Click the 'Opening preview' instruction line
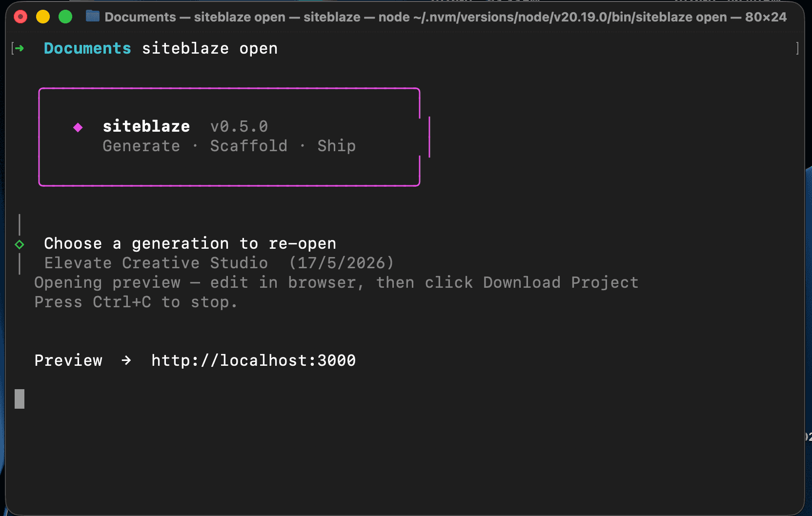This screenshot has width=812, height=516. [x=337, y=282]
